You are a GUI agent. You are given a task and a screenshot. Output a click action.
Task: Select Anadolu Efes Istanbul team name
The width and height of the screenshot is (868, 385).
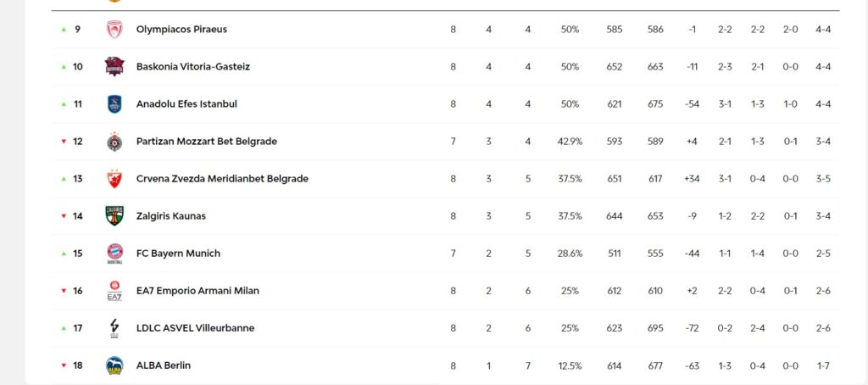coord(186,104)
